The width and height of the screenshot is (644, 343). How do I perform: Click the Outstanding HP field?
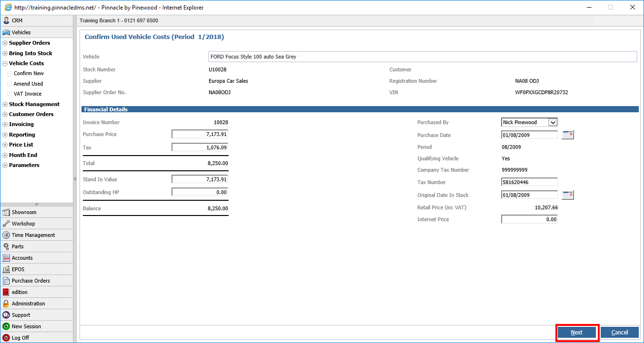[x=200, y=192]
